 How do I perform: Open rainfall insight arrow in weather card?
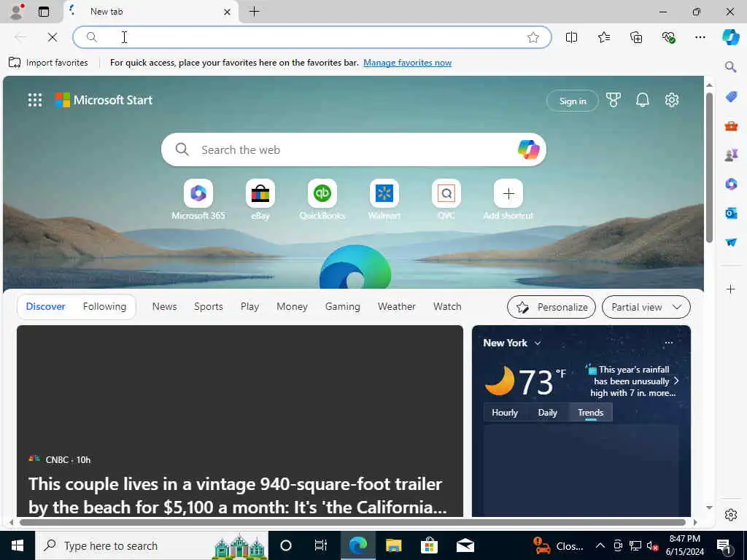coord(676,381)
